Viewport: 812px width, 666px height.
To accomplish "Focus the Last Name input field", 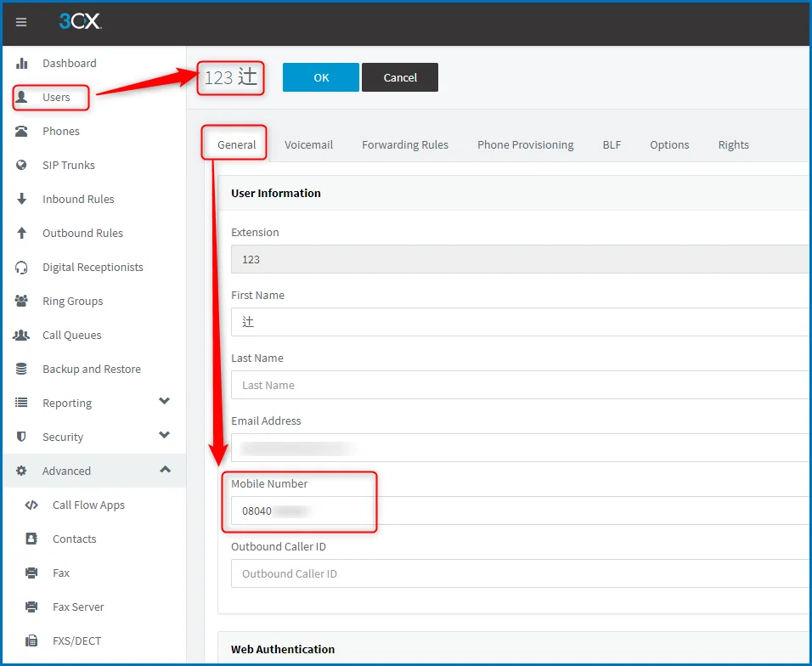I will click(x=521, y=385).
